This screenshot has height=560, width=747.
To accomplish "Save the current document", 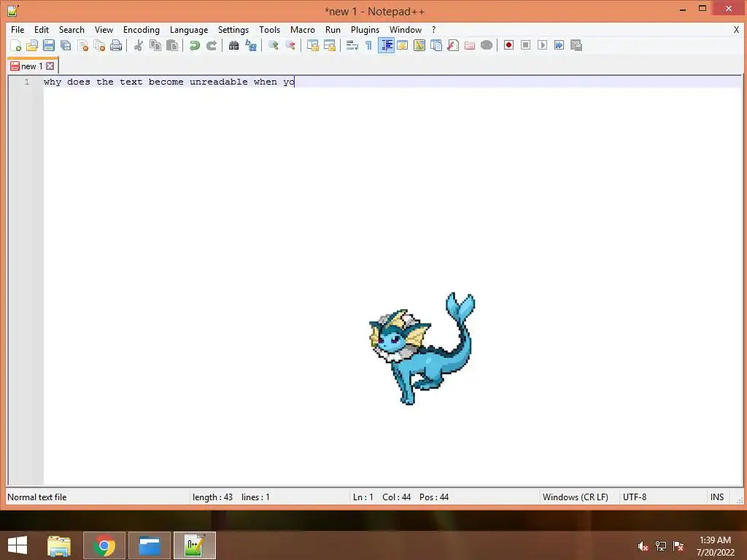I will (x=49, y=45).
